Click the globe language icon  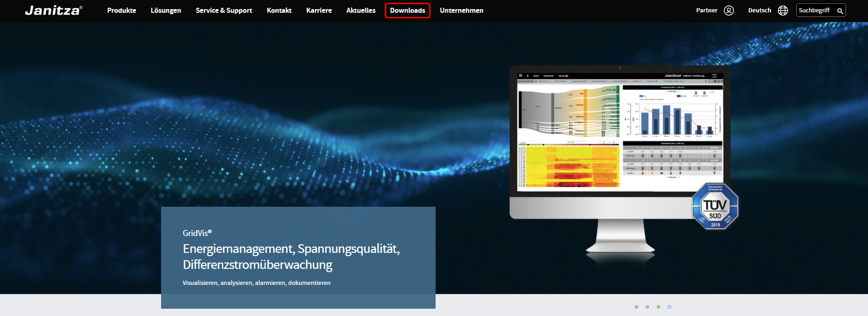[783, 11]
